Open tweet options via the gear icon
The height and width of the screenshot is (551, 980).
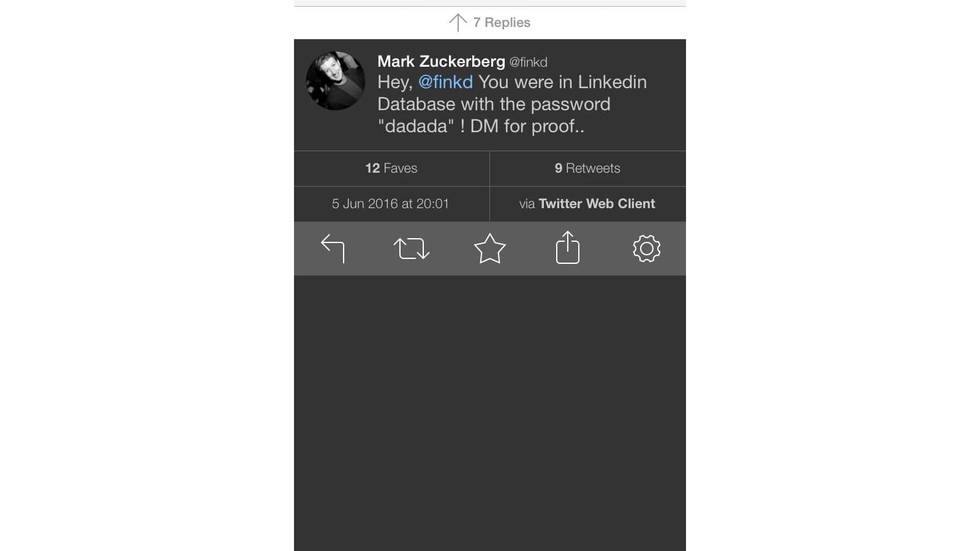(647, 249)
